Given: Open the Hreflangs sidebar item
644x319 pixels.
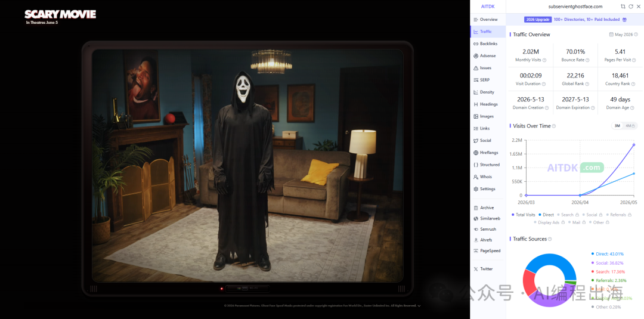Looking at the screenshot, I should click(x=488, y=153).
